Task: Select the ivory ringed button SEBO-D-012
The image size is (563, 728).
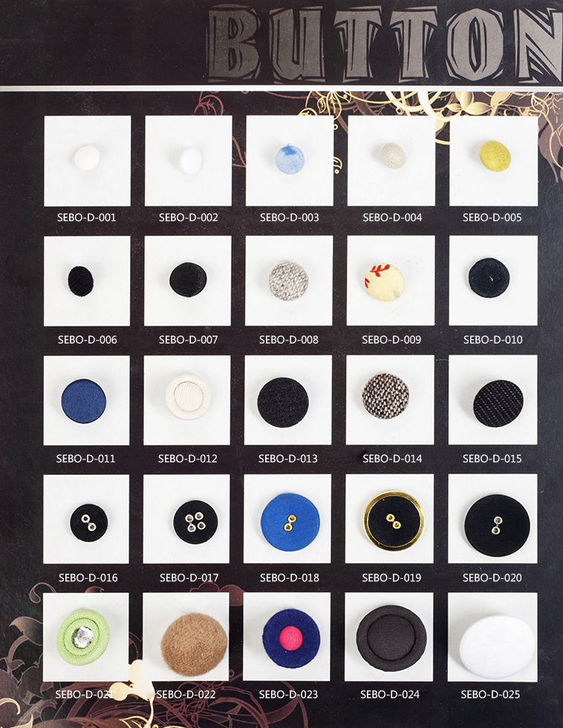Action: tap(188, 396)
